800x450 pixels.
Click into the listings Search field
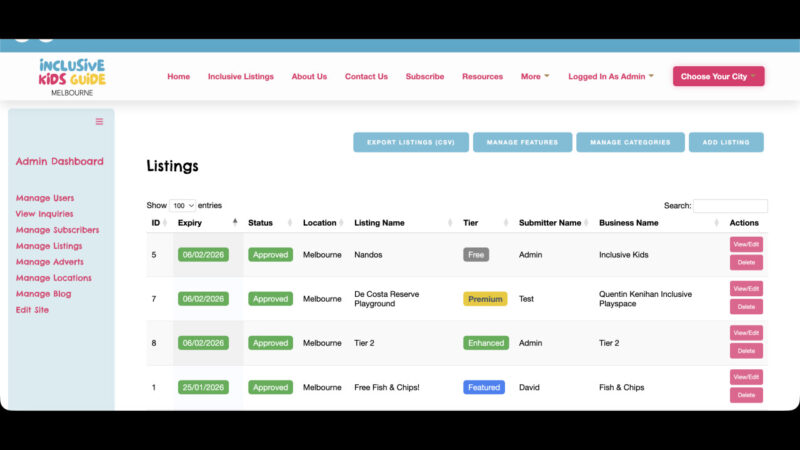730,206
